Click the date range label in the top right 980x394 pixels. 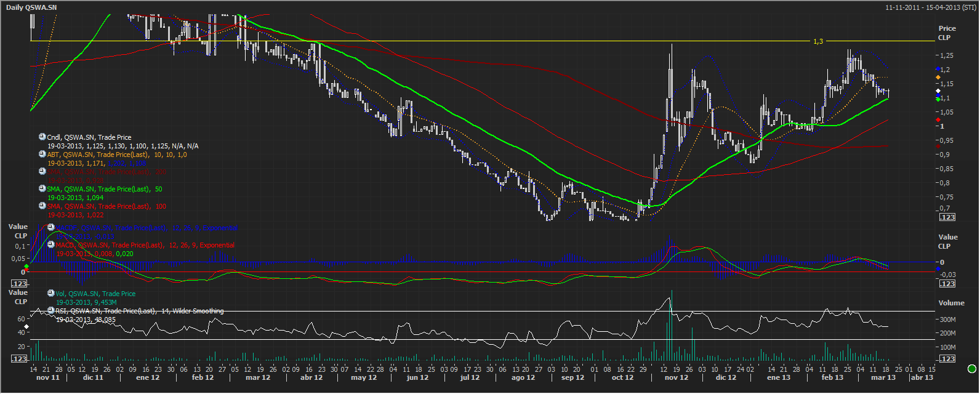[930, 7]
